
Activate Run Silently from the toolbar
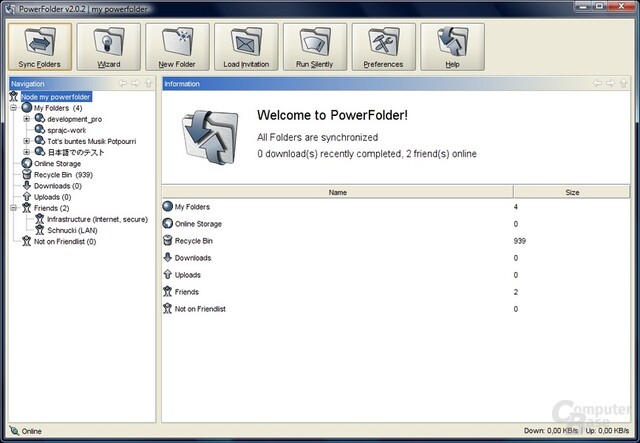click(x=315, y=47)
